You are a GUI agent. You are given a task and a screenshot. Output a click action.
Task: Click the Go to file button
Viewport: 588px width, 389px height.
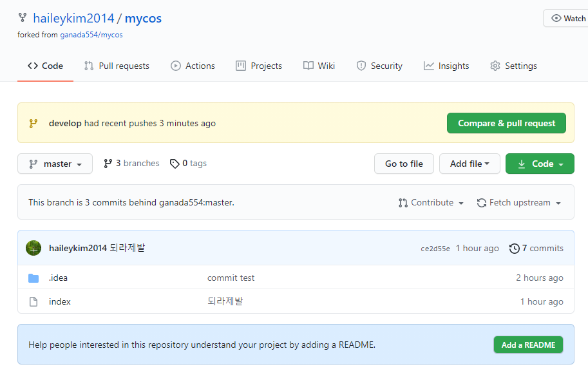pyautogui.click(x=404, y=164)
